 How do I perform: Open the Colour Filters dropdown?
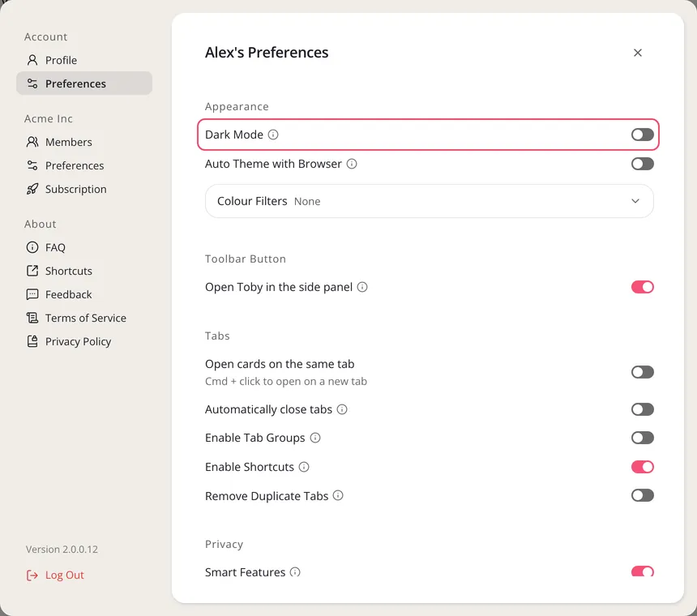coord(429,201)
